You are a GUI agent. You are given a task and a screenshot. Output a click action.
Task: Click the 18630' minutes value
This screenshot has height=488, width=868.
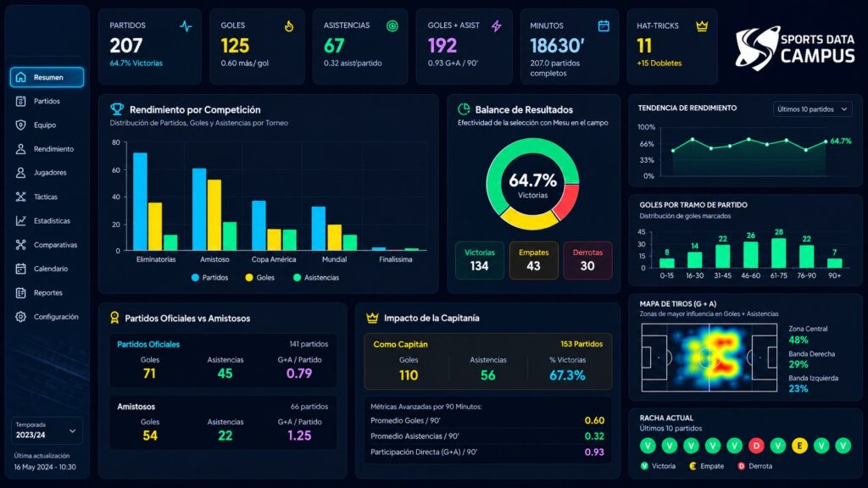pos(557,46)
